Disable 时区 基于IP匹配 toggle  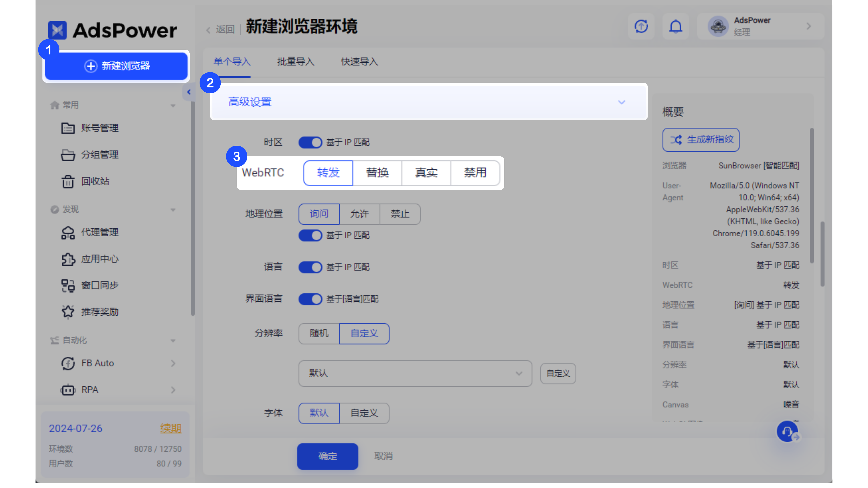tap(310, 142)
